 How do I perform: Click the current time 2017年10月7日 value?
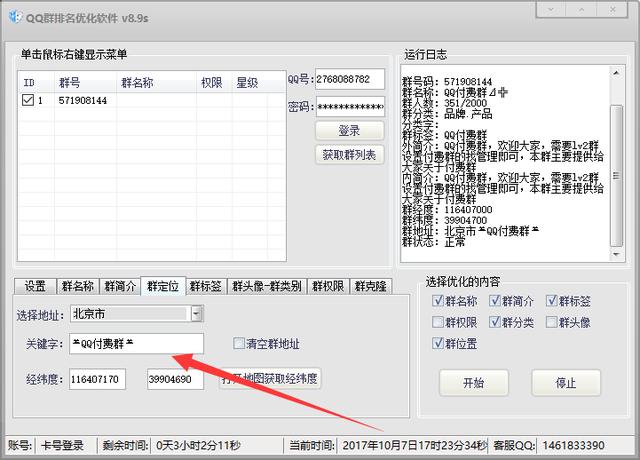tap(415, 445)
